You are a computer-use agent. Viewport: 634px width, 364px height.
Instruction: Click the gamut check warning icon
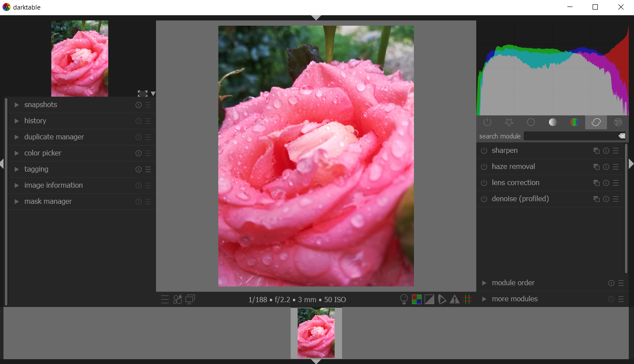[454, 300]
